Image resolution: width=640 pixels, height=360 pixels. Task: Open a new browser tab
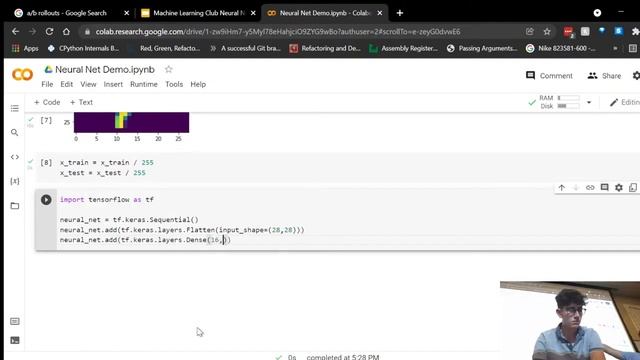pos(400,13)
